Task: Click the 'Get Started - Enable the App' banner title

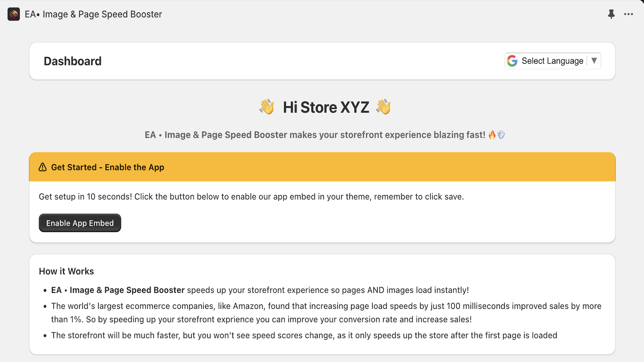Action: coord(107,167)
